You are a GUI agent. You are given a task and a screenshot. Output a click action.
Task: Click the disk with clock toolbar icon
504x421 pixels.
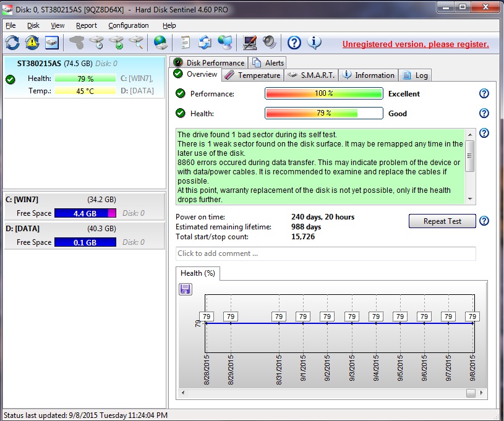point(96,43)
